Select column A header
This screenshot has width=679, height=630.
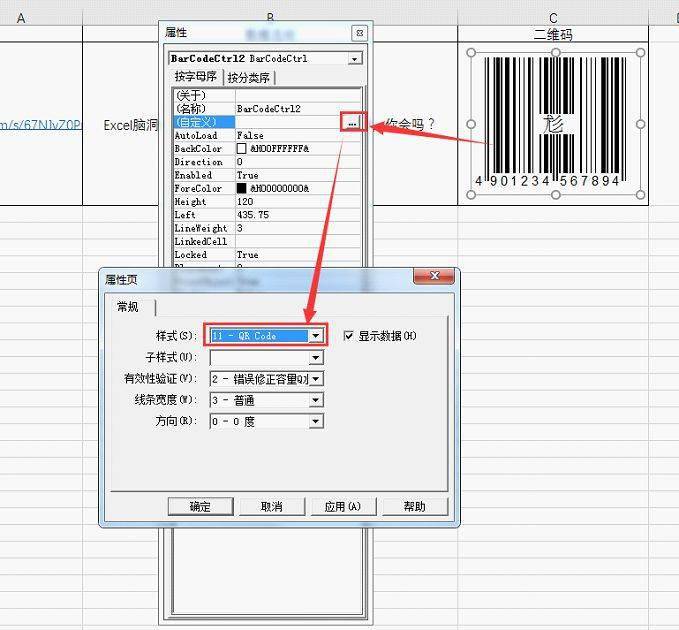pyautogui.click(x=21, y=18)
